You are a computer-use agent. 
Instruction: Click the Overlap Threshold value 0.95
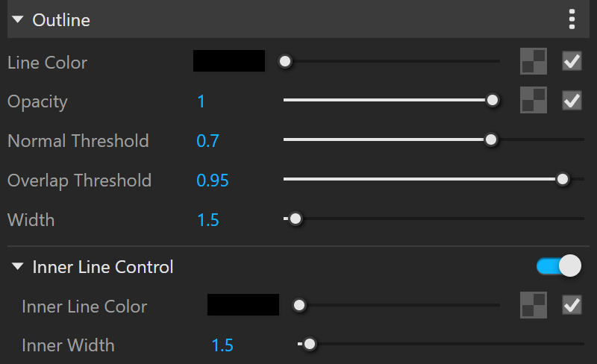[x=213, y=181]
